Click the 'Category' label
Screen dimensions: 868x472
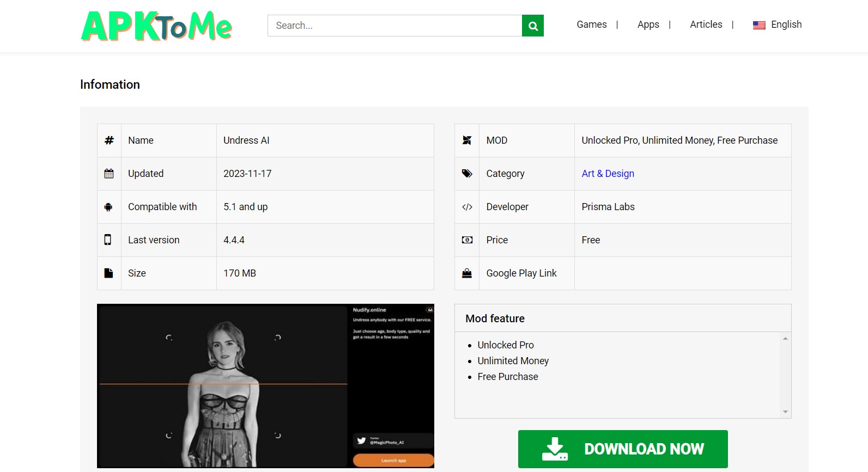[x=505, y=174]
